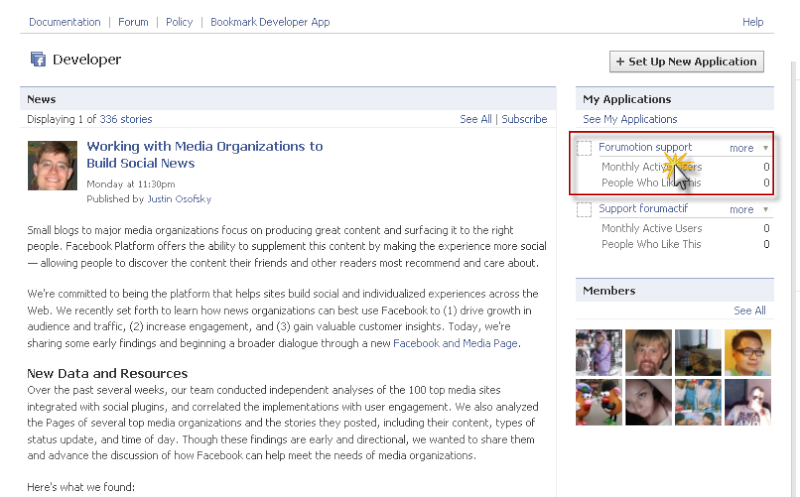Go to the Forum page
Screen dimensions: 800x497
[133, 22]
